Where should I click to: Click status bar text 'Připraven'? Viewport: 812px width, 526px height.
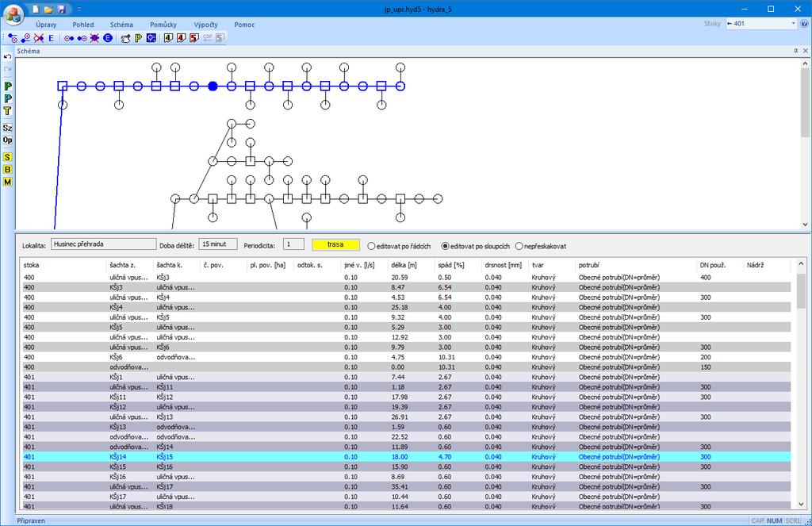pyautogui.click(x=31, y=520)
